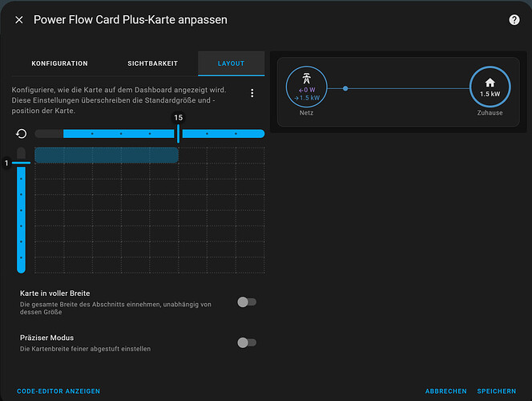Toggle Präziser Modus switch

pos(247,342)
